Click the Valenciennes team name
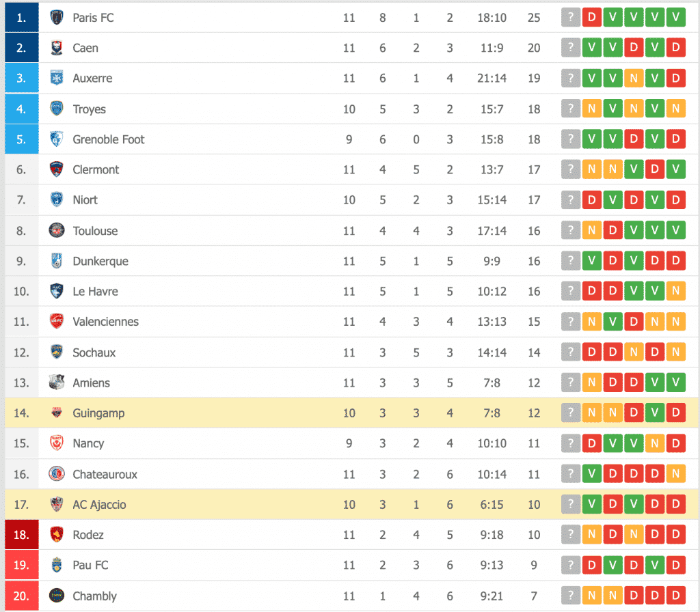 coord(105,322)
